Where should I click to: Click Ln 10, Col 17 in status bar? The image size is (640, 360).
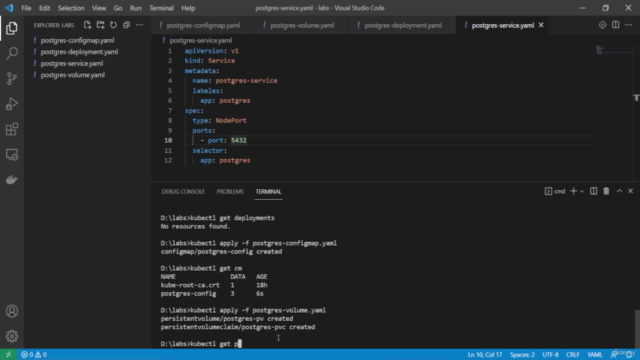(484, 354)
